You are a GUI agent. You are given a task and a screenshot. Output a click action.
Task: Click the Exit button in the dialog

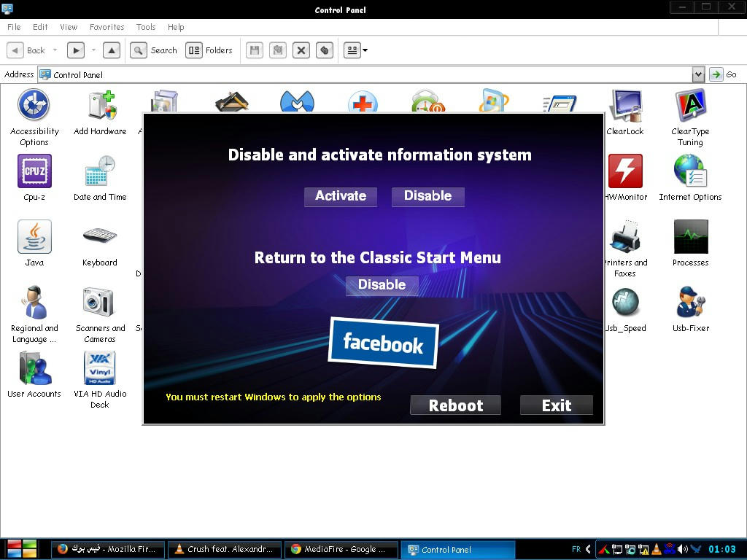(x=557, y=405)
